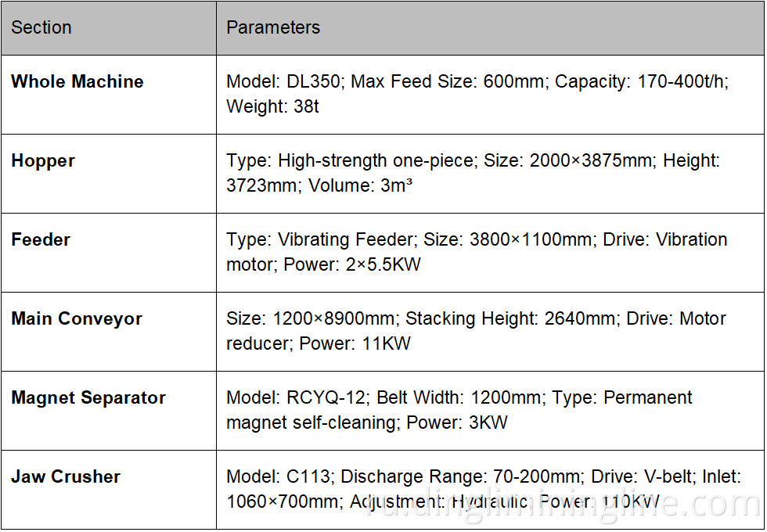The image size is (767, 532).
Task: Click the 'Capacity: 170-400t/h' value
Action: click(x=641, y=81)
